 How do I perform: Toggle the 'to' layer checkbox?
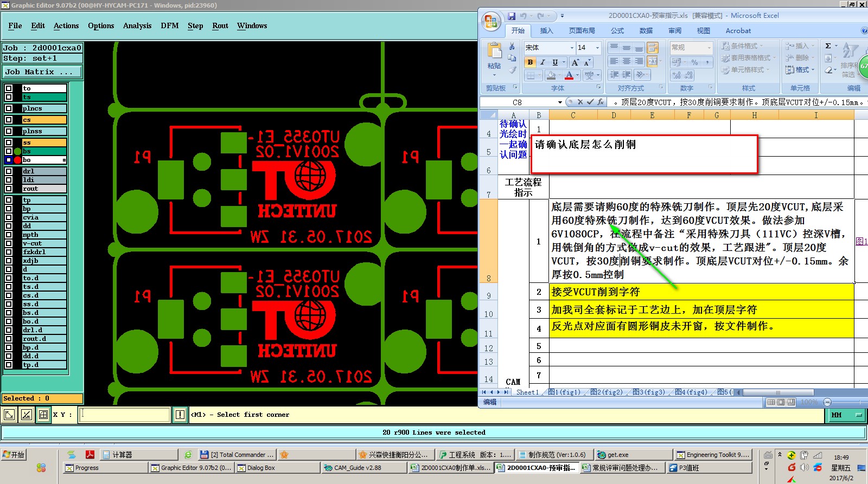9,88
